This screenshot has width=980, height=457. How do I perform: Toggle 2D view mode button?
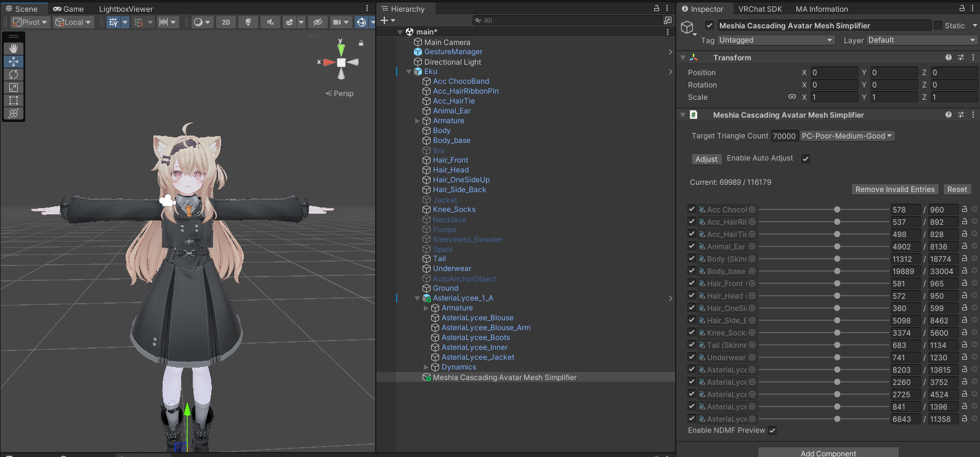click(x=226, y=22)
